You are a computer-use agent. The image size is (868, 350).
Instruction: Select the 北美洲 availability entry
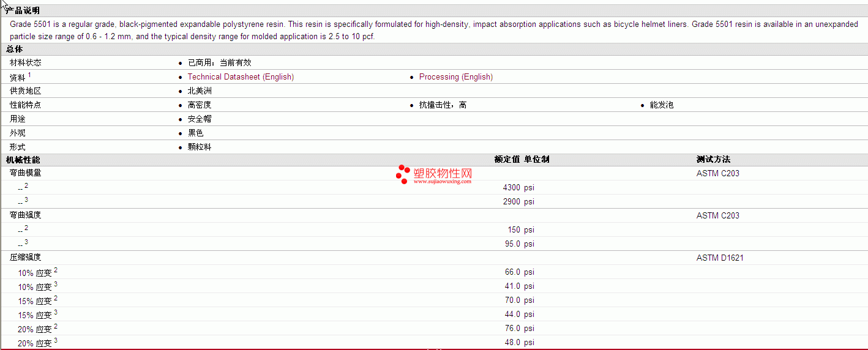point(200,91)
